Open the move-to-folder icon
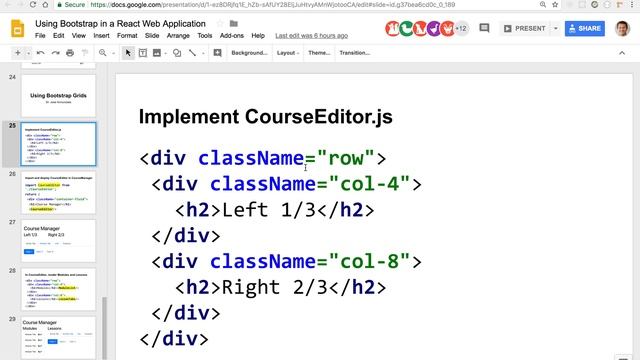The height and width of the screenshot is (360, 640). pos(234,24)
